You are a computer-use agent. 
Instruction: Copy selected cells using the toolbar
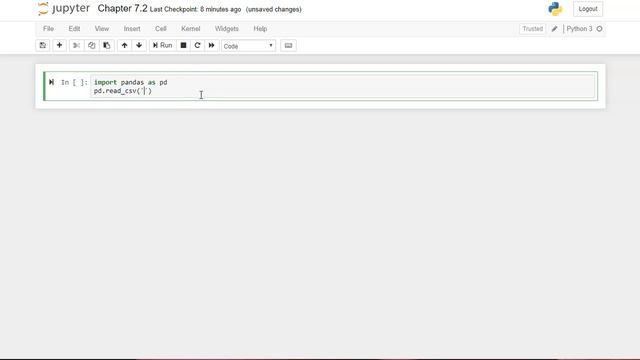click(x=91, y=45)
